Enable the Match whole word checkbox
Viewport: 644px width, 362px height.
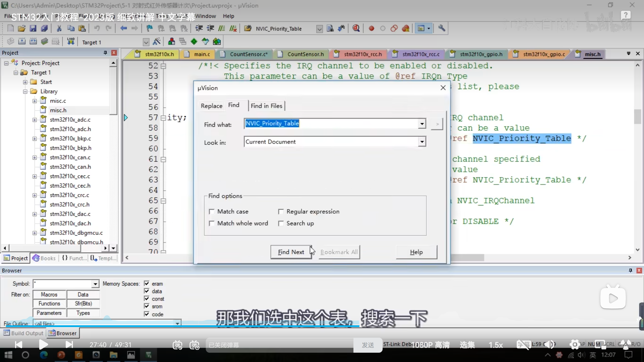pyautogui.click(x=212, y=223)
